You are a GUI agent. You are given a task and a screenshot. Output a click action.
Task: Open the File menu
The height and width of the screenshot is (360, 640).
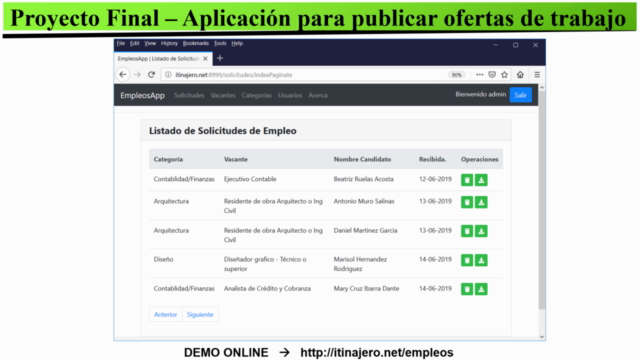(121, 43)
